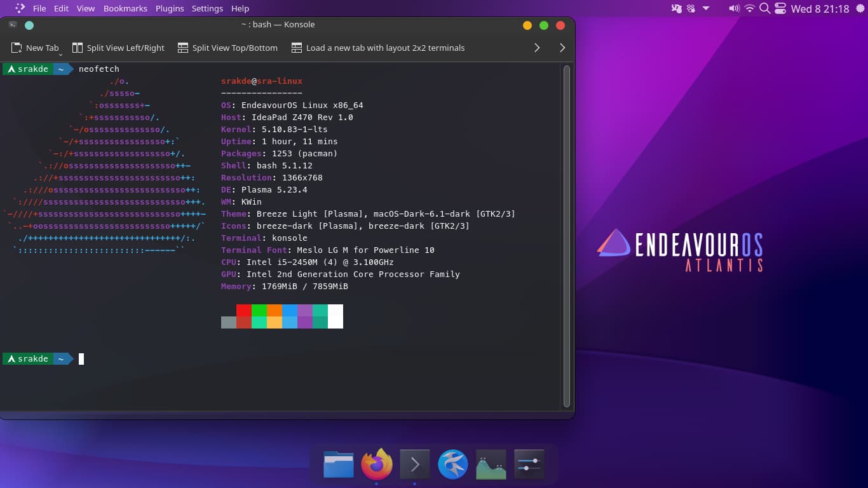Open the file manager from the dock
Image resolution: width=868 pixels, height=488 pixels.
coord(339,465)
